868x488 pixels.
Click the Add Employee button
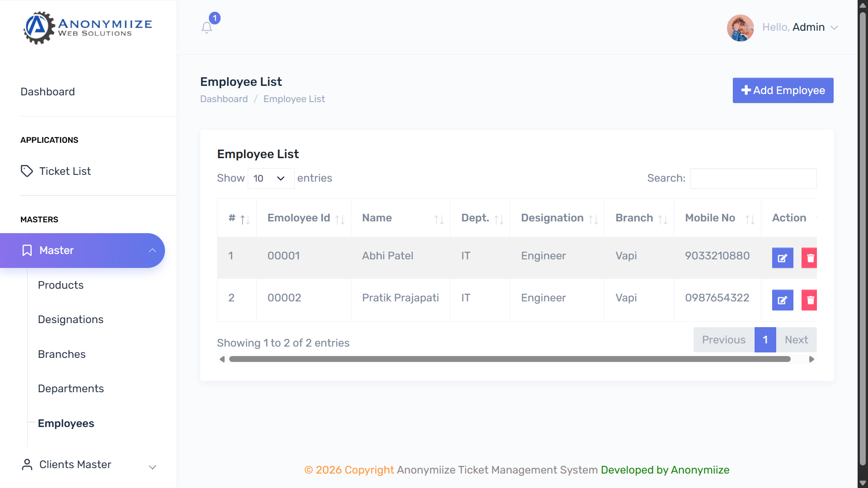click(x=783, y=90)
